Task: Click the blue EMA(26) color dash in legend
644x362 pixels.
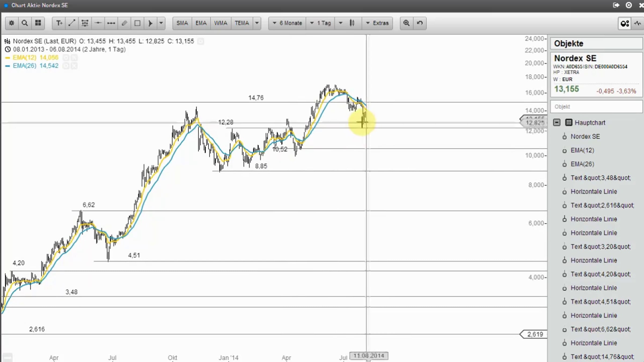Action: point(8,66)
